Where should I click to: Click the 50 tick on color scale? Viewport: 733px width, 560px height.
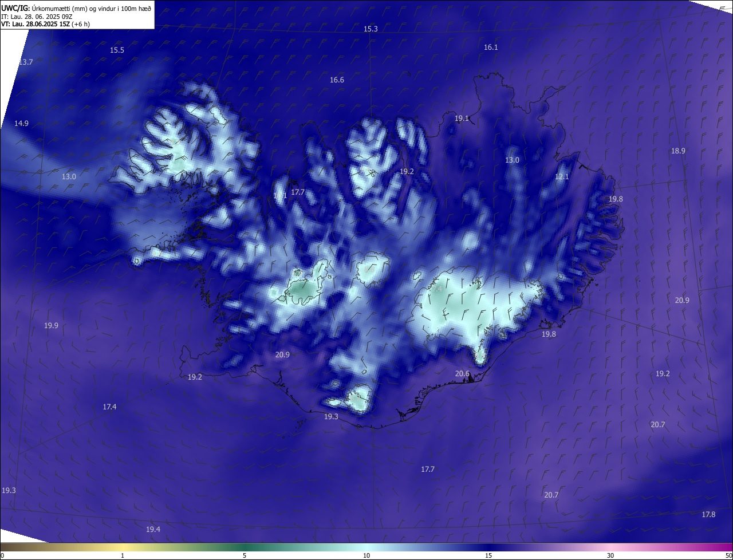coord(729,556)
